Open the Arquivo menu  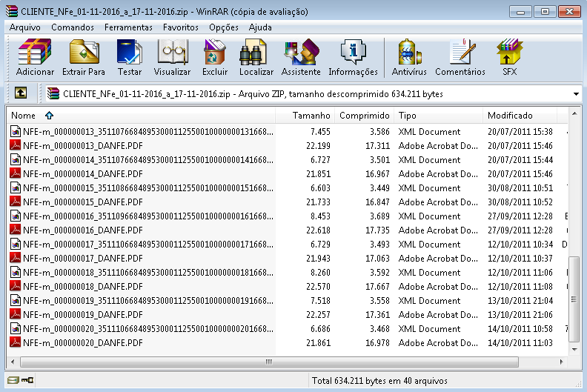point(24,27)
